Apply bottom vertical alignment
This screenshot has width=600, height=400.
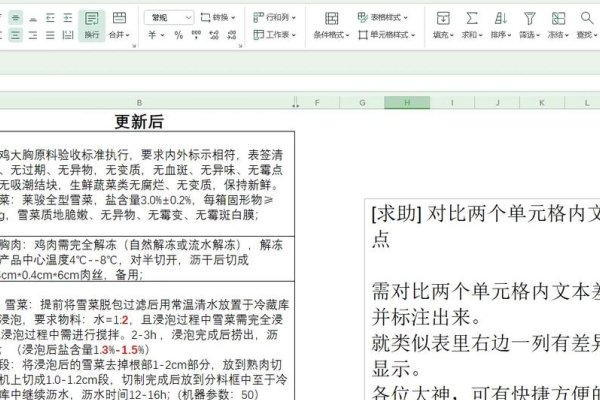[33, 18]
